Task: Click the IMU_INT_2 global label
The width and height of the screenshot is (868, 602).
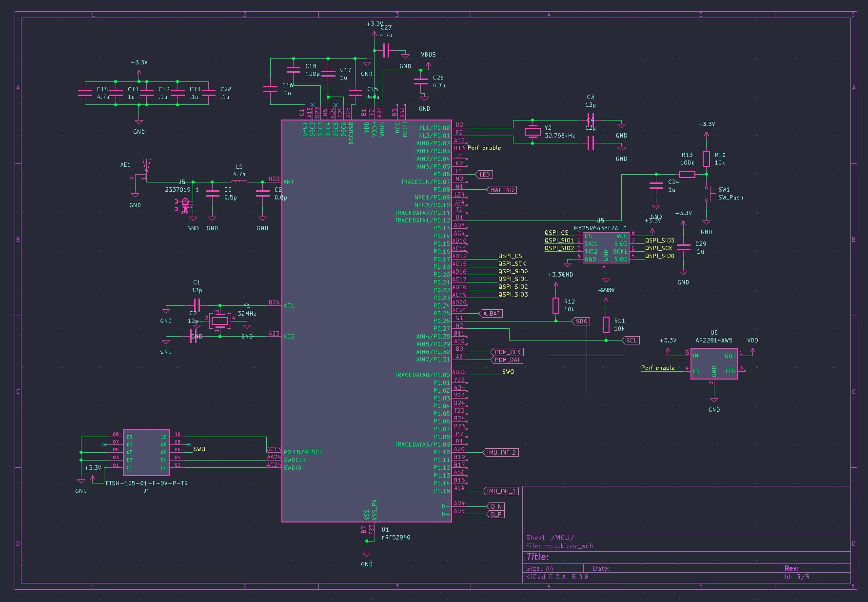Action: pos(501,452)
